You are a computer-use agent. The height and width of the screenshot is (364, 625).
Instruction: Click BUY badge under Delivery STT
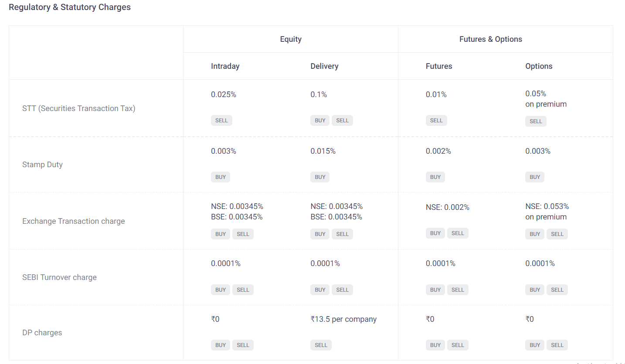coord(320,121)
